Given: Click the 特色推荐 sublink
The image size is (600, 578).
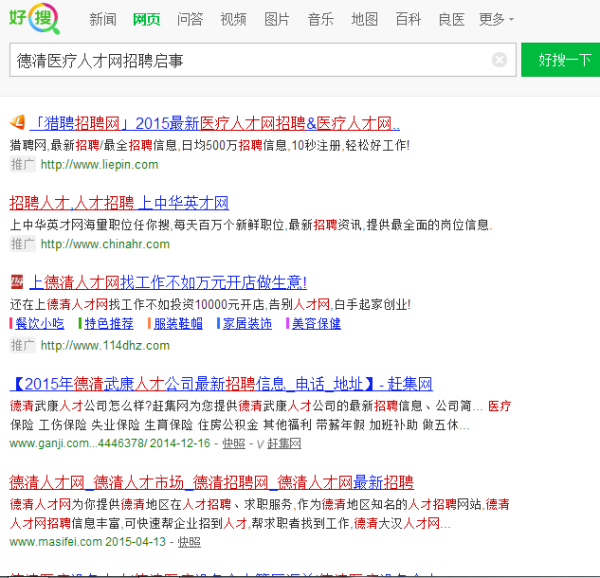Looking at the screenshot, I should (x=109, y=324).
